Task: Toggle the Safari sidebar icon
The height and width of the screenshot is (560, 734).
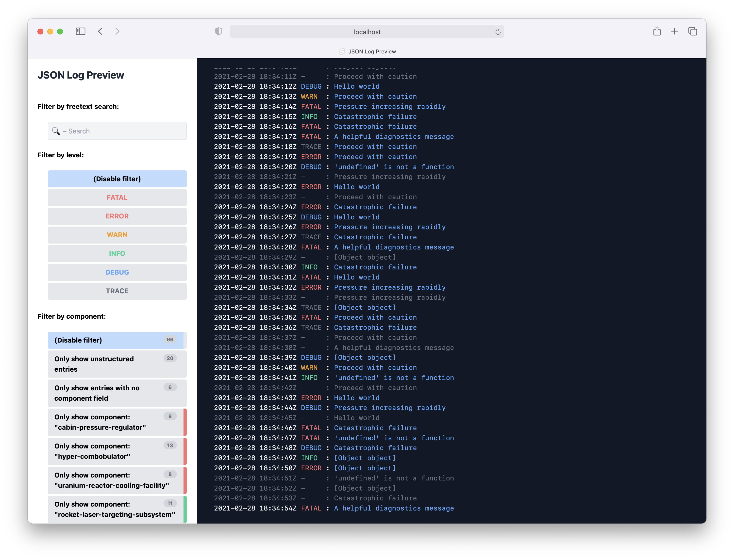Action: point(80,31)
